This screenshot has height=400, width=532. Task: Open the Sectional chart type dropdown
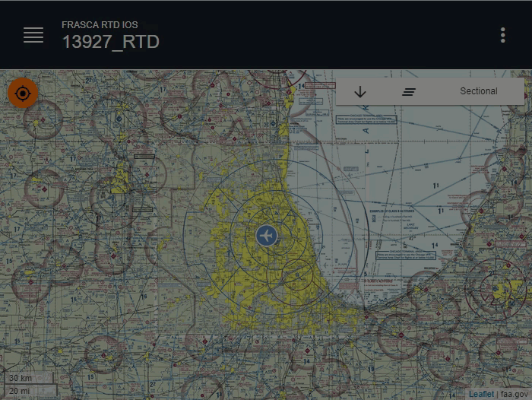(x=478, y=91)
